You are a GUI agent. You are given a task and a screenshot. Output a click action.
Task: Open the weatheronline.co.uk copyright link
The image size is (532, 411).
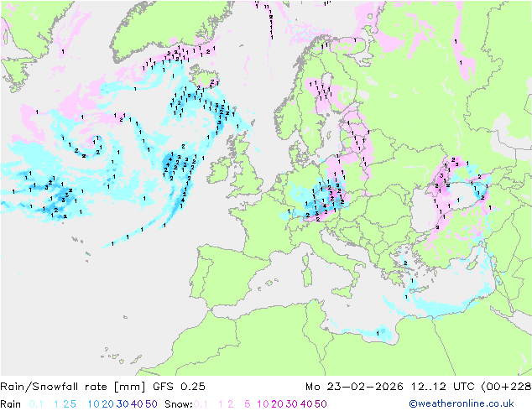point(462,403)
